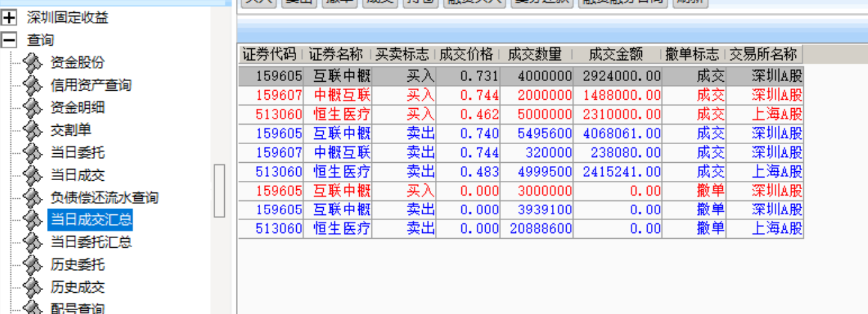Click the 4000000 quantity cell
This screenshot has width=868, height=314.
pyautogui.click(x=536, y=76)
